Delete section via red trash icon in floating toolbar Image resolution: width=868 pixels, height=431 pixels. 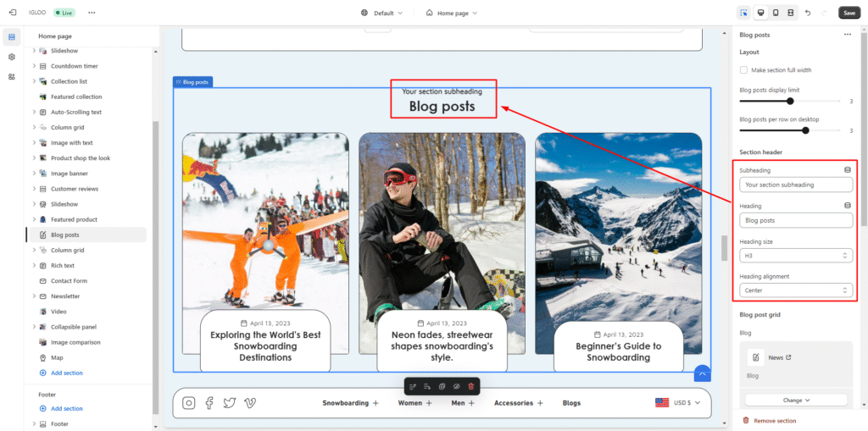(471, 386)
